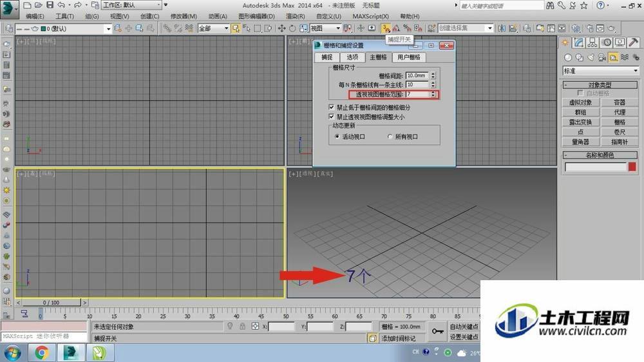
Task: Activate the Select and Move tool
Action: coord(282,28)
